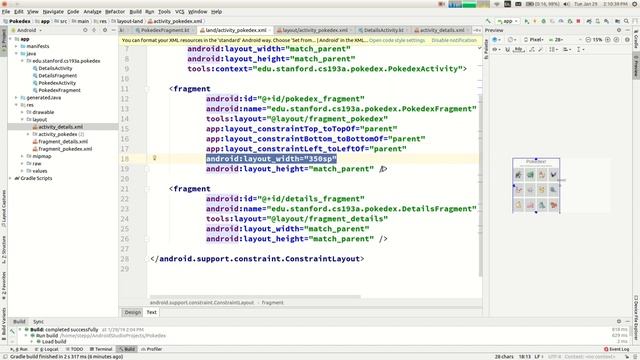Toggle the Favorites tool window
This screenshot has height=360, width=640.
click(4, 284)
